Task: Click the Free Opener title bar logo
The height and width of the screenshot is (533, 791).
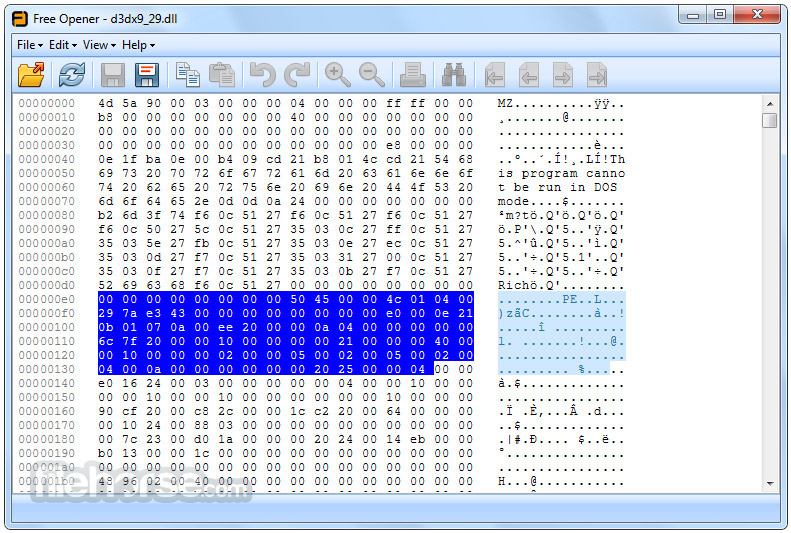Action: coord(20,19)
